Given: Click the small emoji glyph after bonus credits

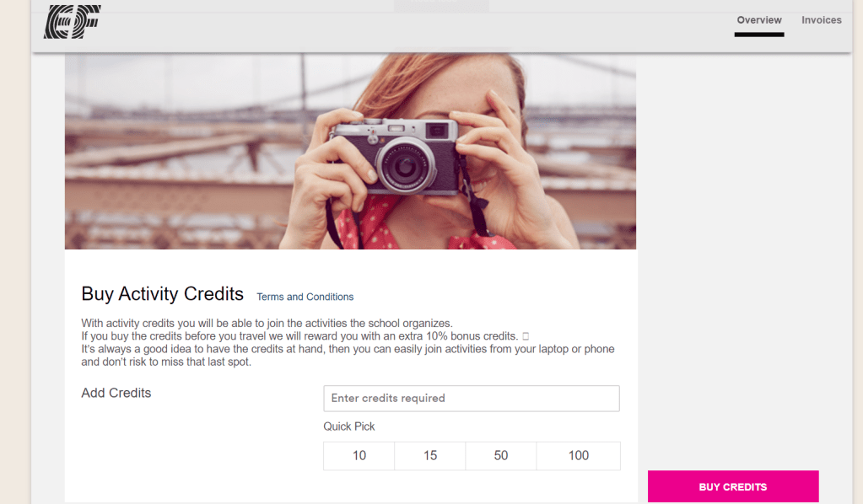Looking at the screenshot, I should (x=526, y=336).
